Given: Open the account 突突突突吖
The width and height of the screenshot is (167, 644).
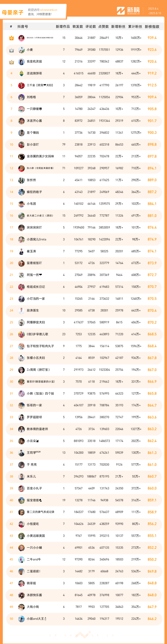Looking at the screenshot, I should click(x=34, y=228).
